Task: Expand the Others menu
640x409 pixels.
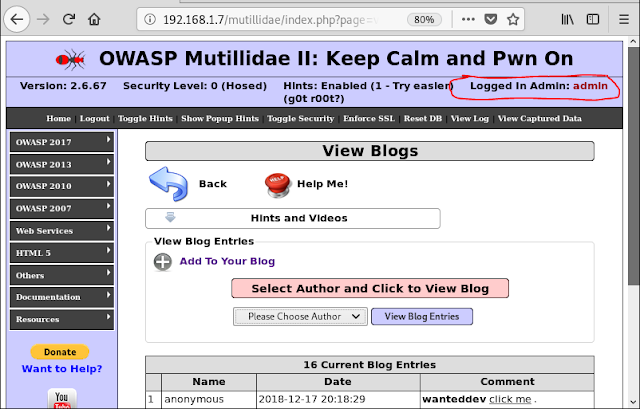Action: click(62, 276)
